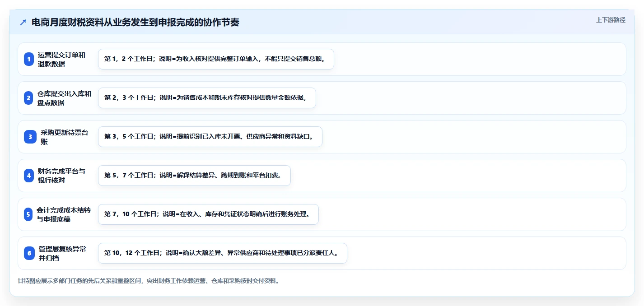644x306 pixels.
Task: Click the step 6 number badge
Action: [x=29, y=253]
